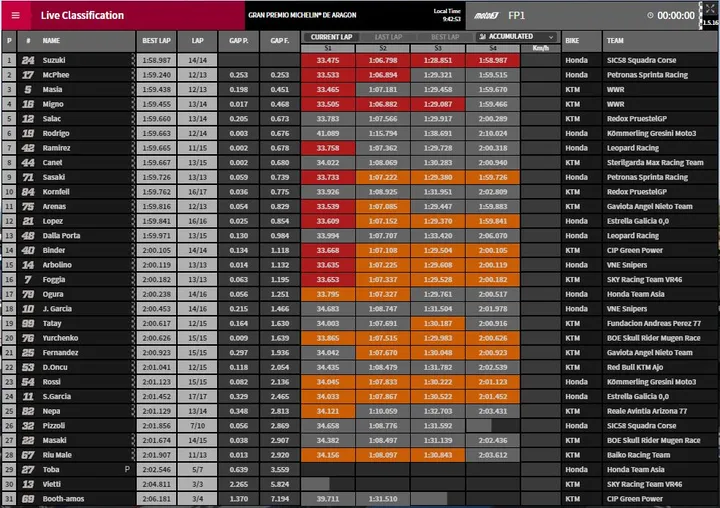Click the dotted handle beside McPhee's name
Image resolution: width=720 pixels, height=508 pixels.
[133, 75]
